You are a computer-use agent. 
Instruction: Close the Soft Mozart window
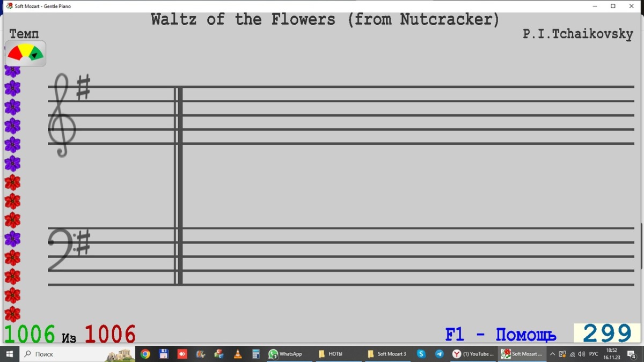tap(632, 6)
